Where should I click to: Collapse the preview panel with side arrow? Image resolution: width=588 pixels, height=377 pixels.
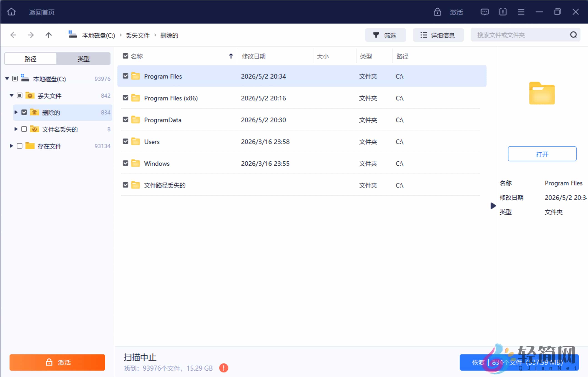493,206
